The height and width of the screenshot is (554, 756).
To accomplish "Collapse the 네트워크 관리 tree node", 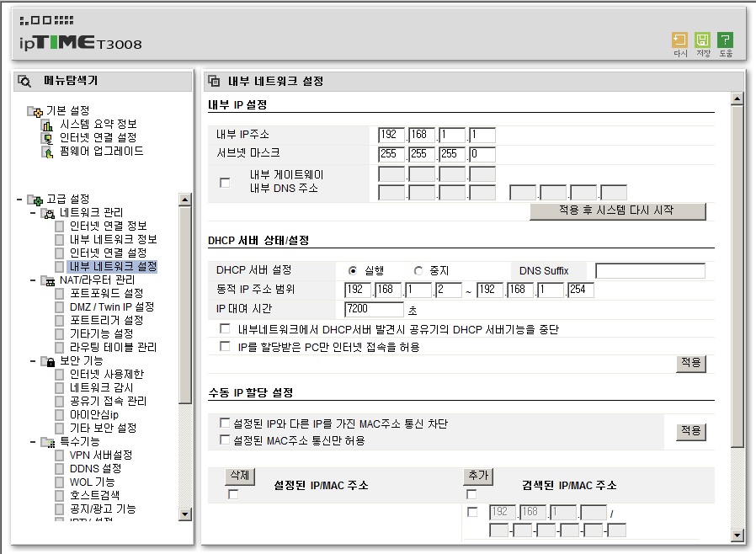I will (33, 213).
